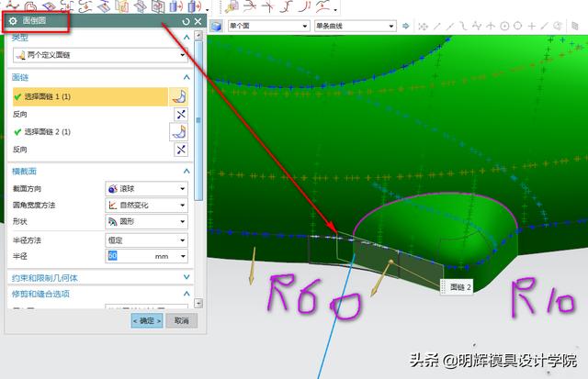
Task: Enable the mid point snap icon
Action: [x=450, y=27]
